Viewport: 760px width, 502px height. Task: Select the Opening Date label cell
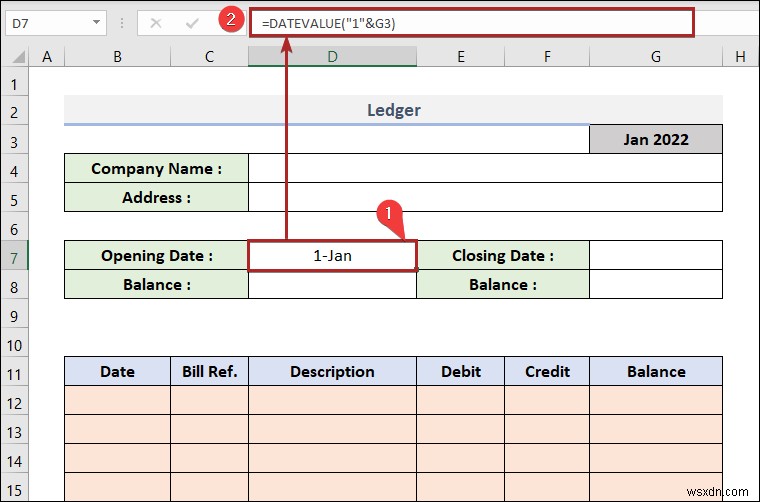point(156,255)
